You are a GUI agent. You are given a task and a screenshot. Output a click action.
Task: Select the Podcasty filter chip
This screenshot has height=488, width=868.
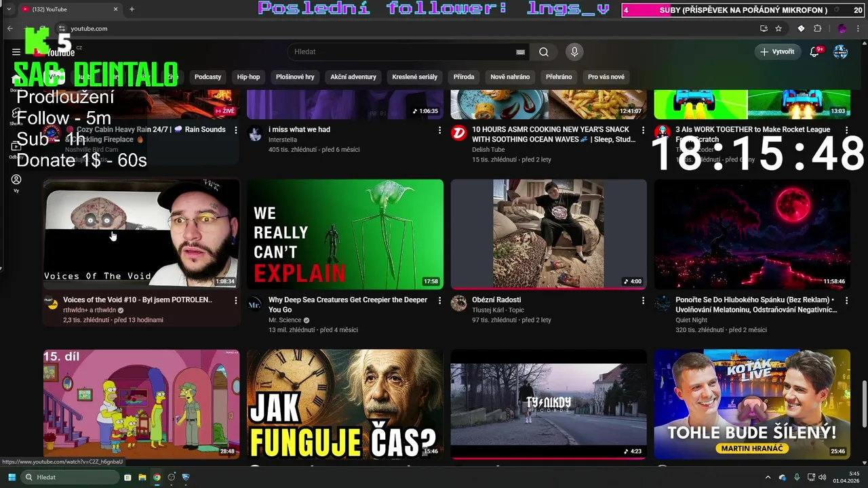click(x=208, y=77)
